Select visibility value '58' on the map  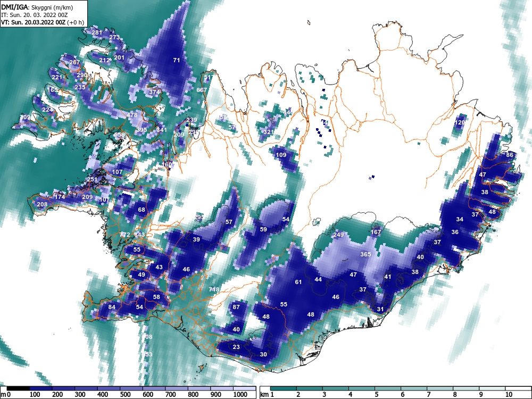click(156, 297)
